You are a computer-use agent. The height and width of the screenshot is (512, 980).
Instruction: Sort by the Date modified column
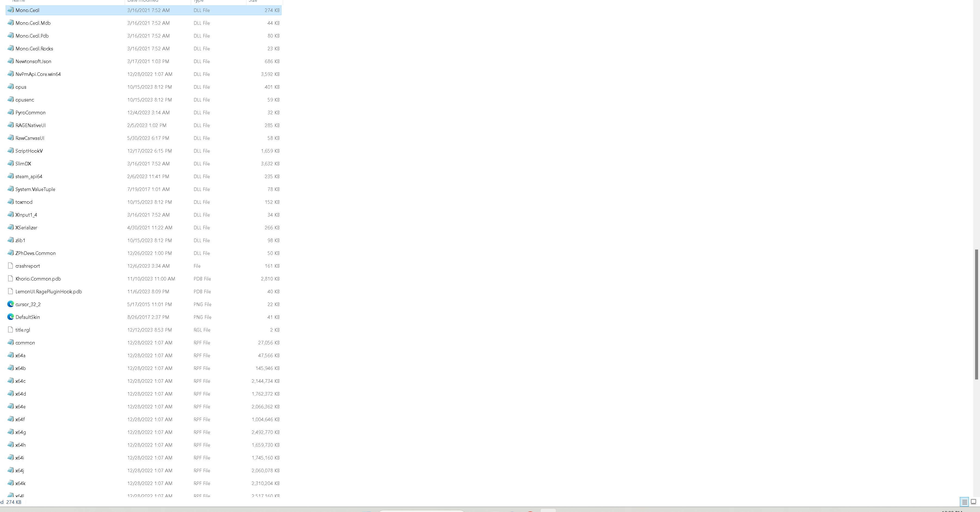[143, 1]
